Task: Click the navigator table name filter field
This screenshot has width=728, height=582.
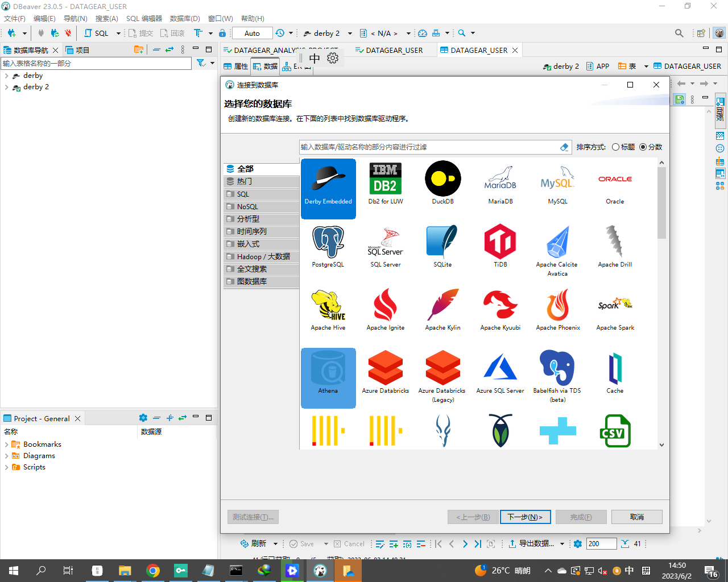Action: [x=96, y=63]
